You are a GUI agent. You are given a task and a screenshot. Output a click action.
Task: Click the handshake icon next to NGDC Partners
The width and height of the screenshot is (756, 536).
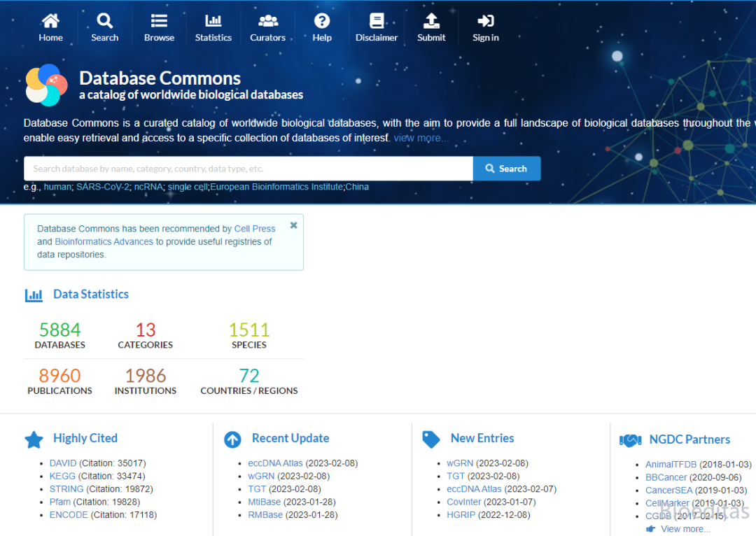click(630, 440)
